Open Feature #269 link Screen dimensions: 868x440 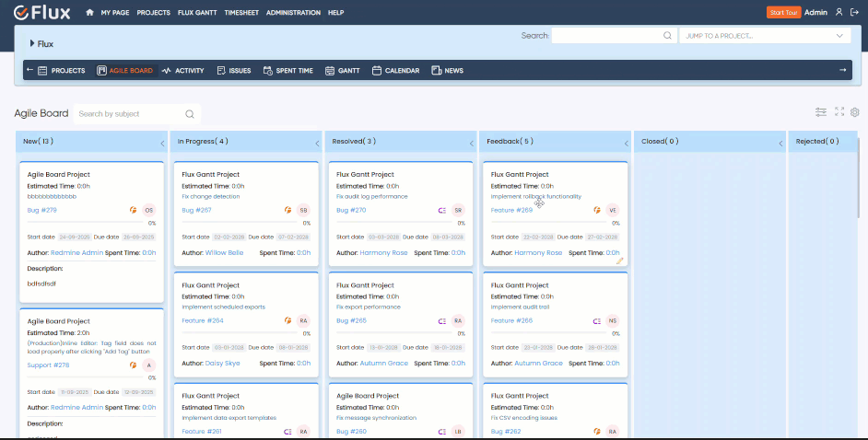pyautogui.click(x=511, y=210)
